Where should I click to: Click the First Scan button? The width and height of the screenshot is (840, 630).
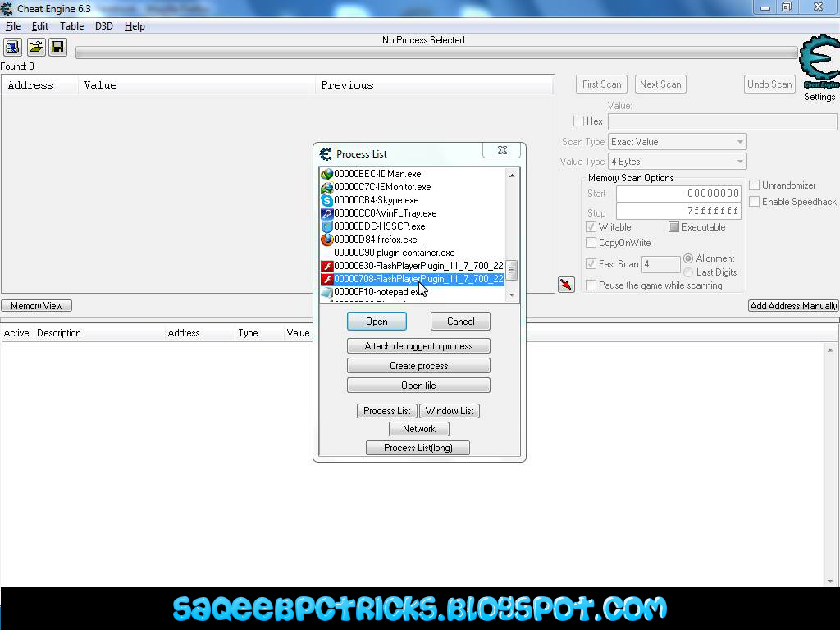[x=601, y=84]
